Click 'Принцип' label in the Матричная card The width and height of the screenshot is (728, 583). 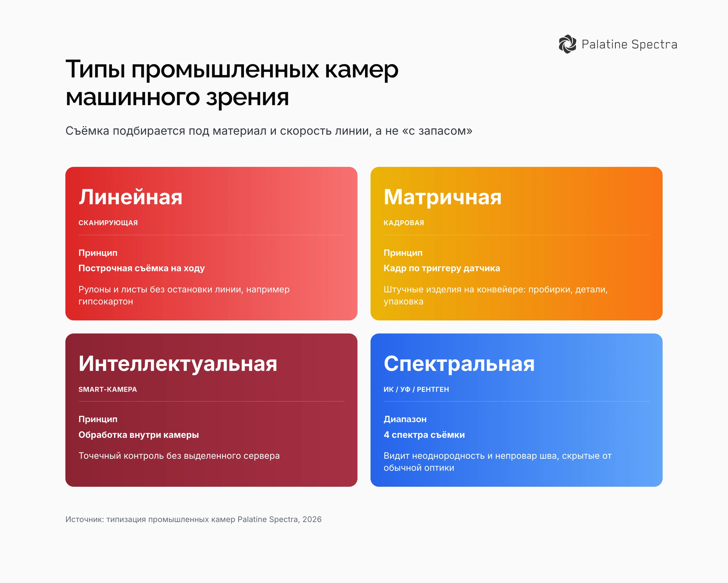[403, 253]
